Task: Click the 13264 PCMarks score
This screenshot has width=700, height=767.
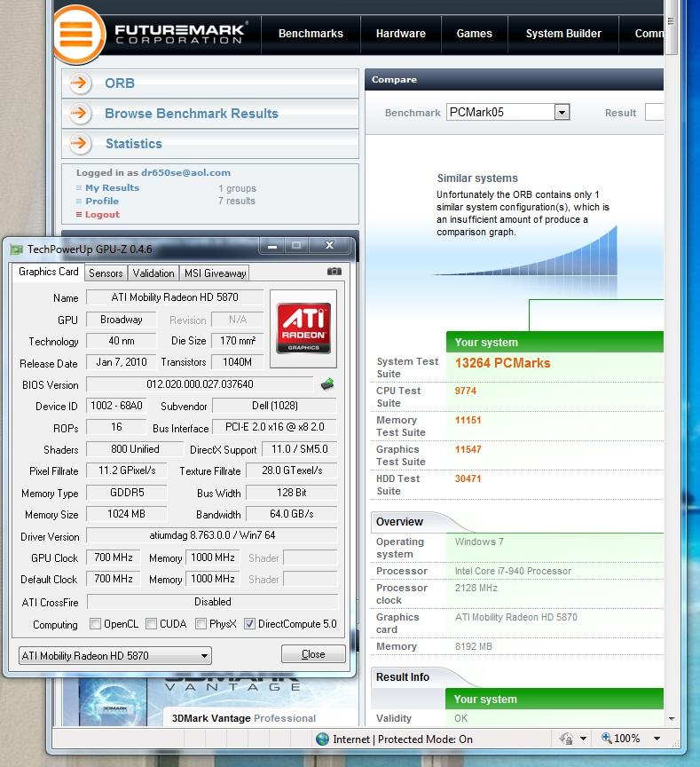Action: pos(502,363)
